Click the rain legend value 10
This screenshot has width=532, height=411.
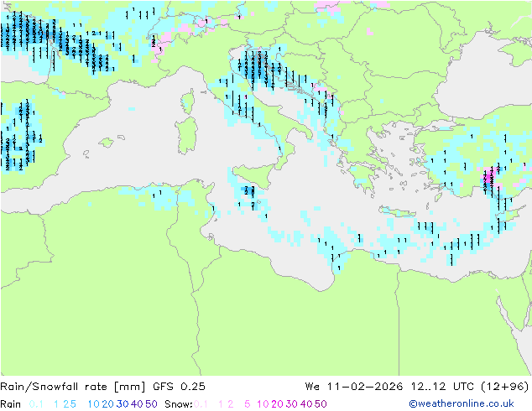click(x=93, y=404)
